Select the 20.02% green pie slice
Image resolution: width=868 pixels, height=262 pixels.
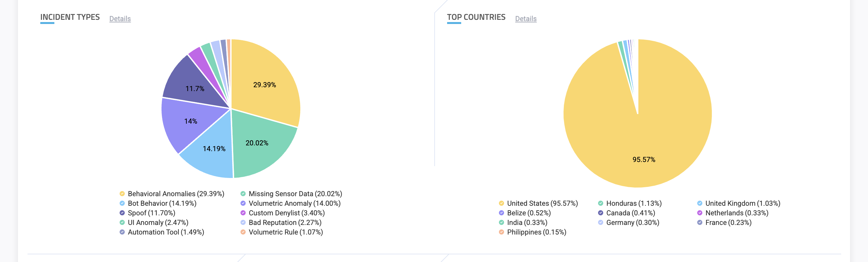[x=261, y=143]
